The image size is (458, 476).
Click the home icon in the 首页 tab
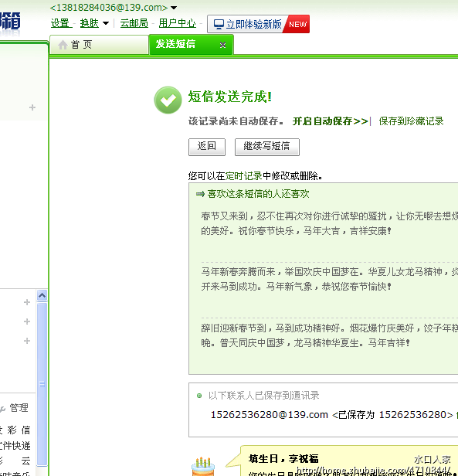(x=63, y=45)
